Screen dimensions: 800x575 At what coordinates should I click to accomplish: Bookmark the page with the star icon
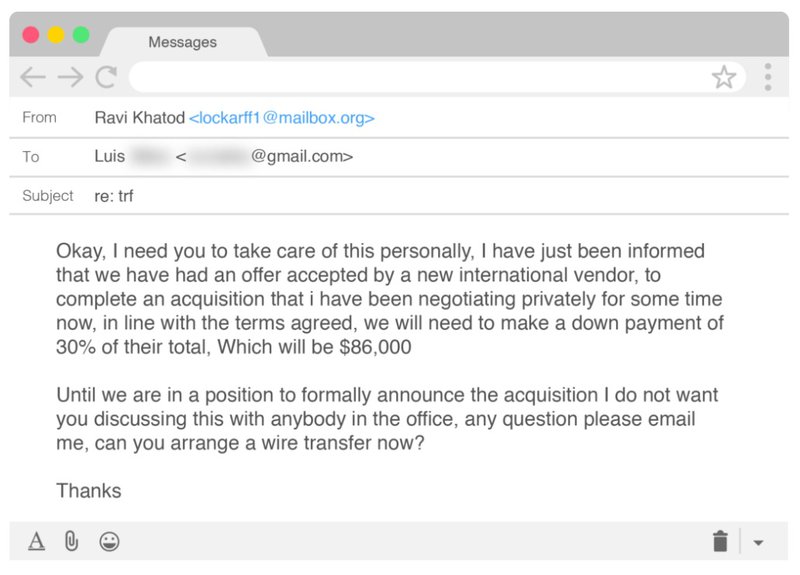(x=723, y=77)
